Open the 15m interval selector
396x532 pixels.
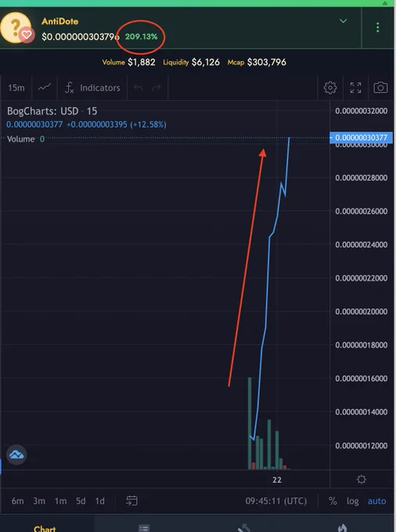[16, 88]
